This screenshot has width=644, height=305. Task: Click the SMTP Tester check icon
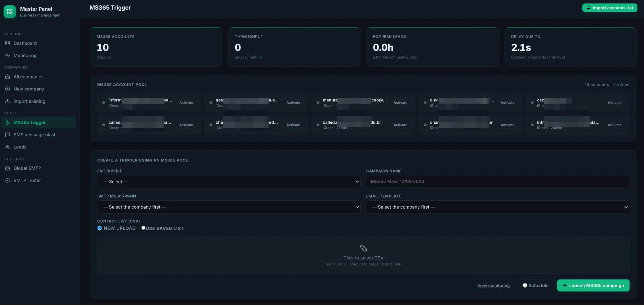click(8, 180)
